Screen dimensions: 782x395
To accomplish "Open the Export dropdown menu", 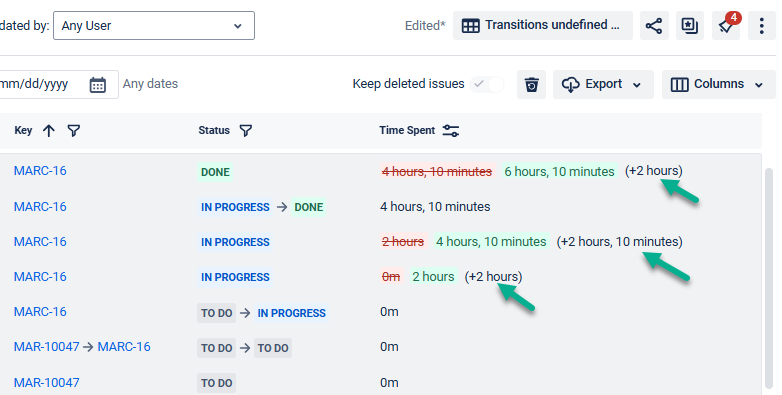I will [603, 84].
